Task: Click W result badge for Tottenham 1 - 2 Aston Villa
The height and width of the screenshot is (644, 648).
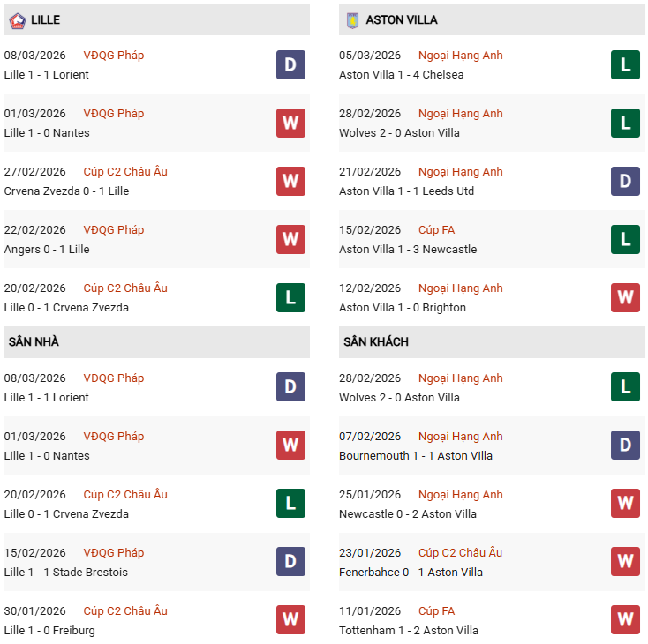Action: click(x=625, y=620)
